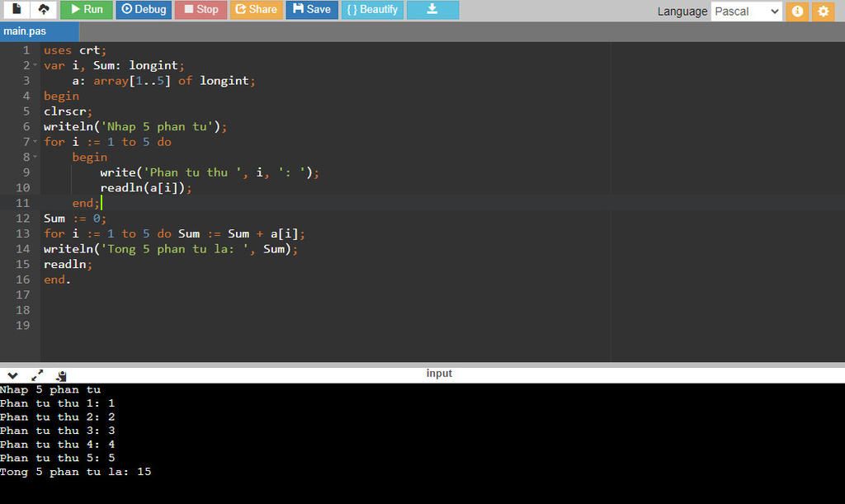Collapse the console panel with the chevron icon

13,375
